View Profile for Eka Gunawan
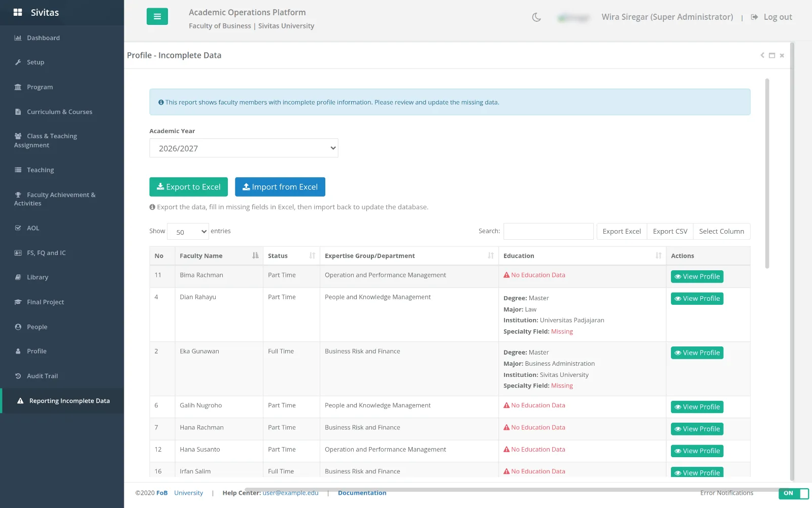The image size is (812, 508). coord(697,353)
